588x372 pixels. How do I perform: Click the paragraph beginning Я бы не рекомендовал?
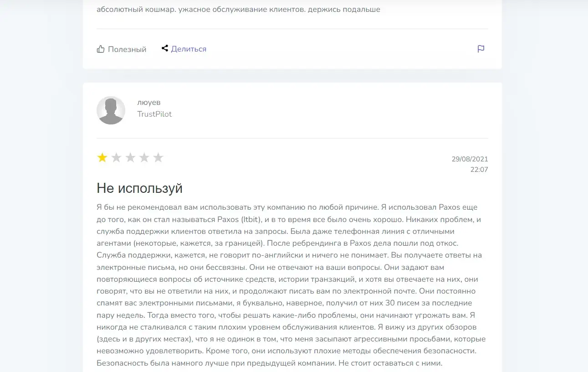291,285
